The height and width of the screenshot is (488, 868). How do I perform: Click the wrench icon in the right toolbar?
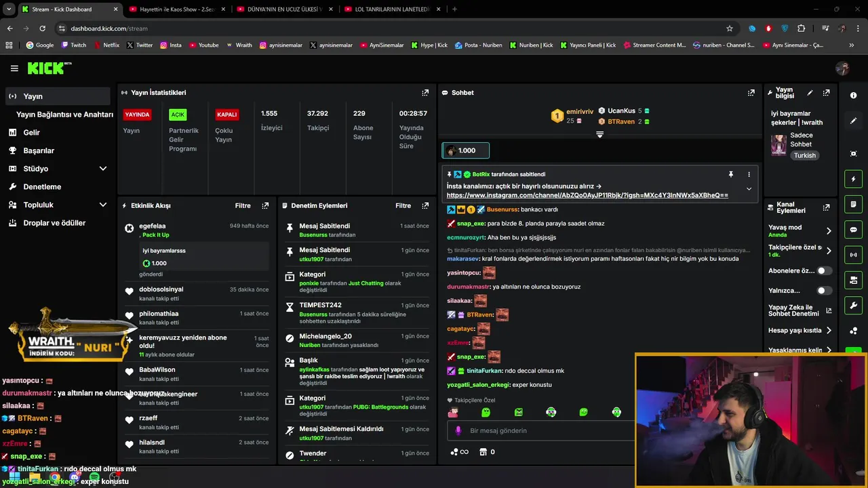tap(854, 305)
